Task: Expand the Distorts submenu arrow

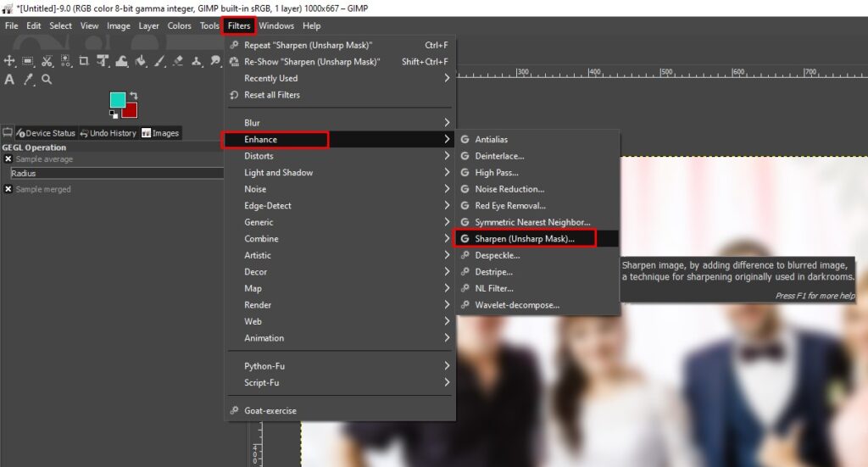Action: pos(447,156)
